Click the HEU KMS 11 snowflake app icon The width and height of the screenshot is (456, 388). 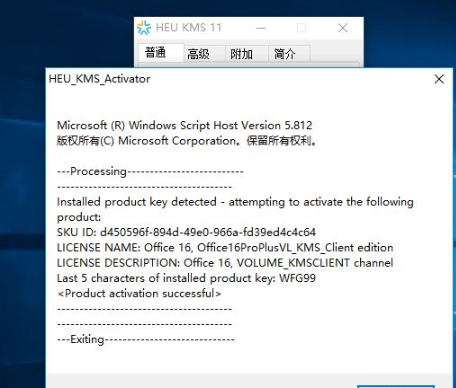pos(144,28)
